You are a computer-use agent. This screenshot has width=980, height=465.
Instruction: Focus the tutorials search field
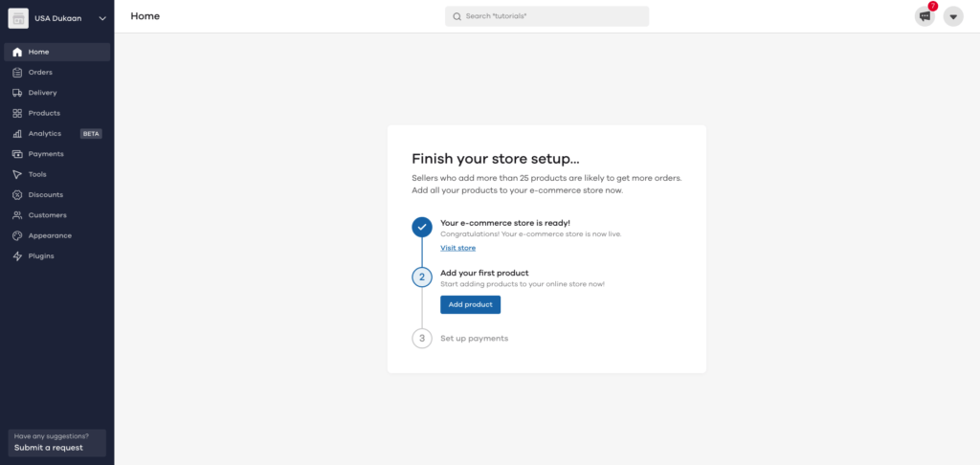click(x=546, y=16)
